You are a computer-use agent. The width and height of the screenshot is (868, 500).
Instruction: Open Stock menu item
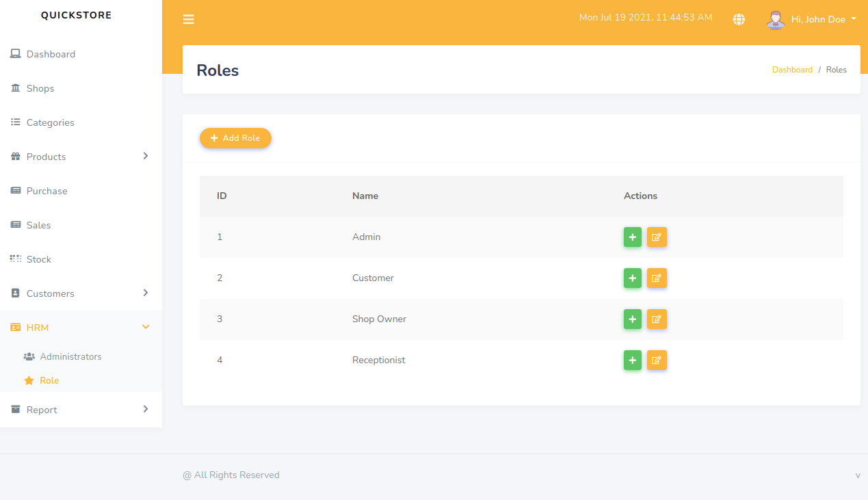pos(81,259)
